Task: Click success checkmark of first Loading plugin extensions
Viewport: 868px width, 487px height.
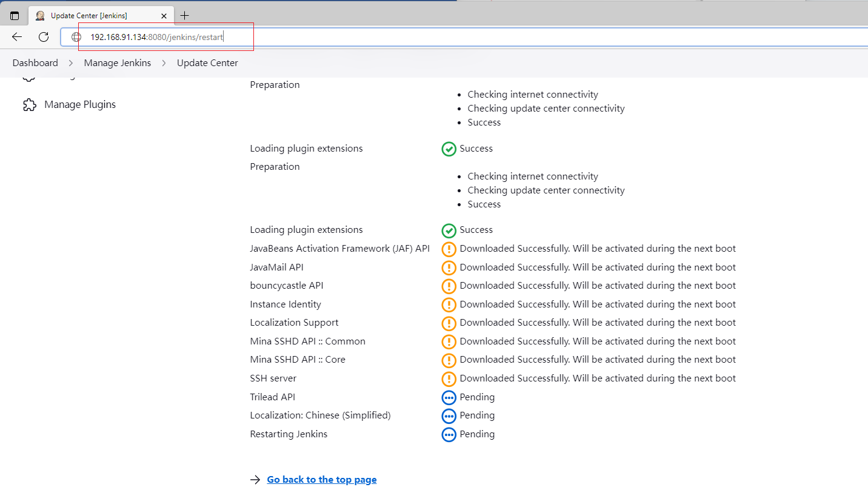Action: (x=449, y=149)
